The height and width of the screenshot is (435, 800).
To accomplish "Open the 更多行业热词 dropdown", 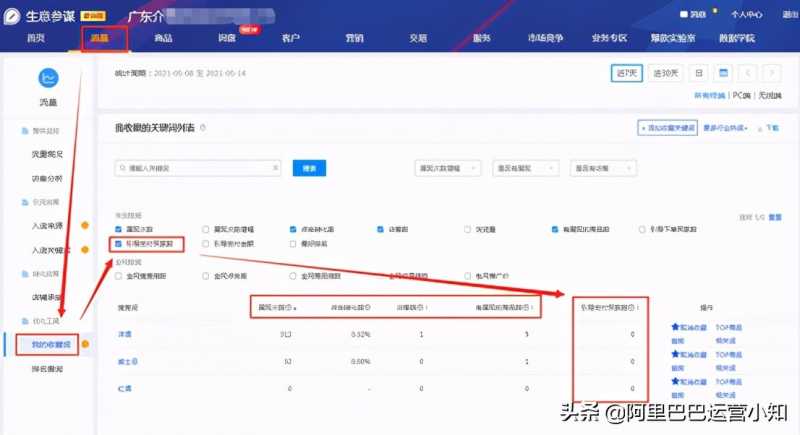I will [725, 128].
